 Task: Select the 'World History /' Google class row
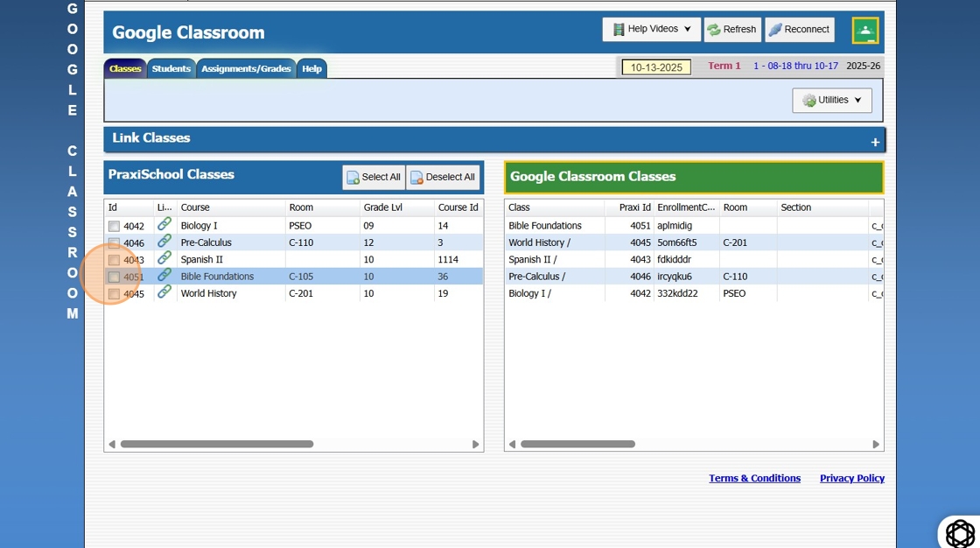coord(694,242)
